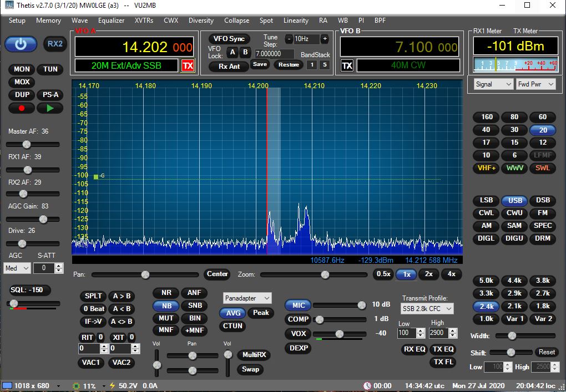Image resolution: width=566 pixels, height=392 pixels.
Task: Select LSB mode
Action: (x=486, y=200)
